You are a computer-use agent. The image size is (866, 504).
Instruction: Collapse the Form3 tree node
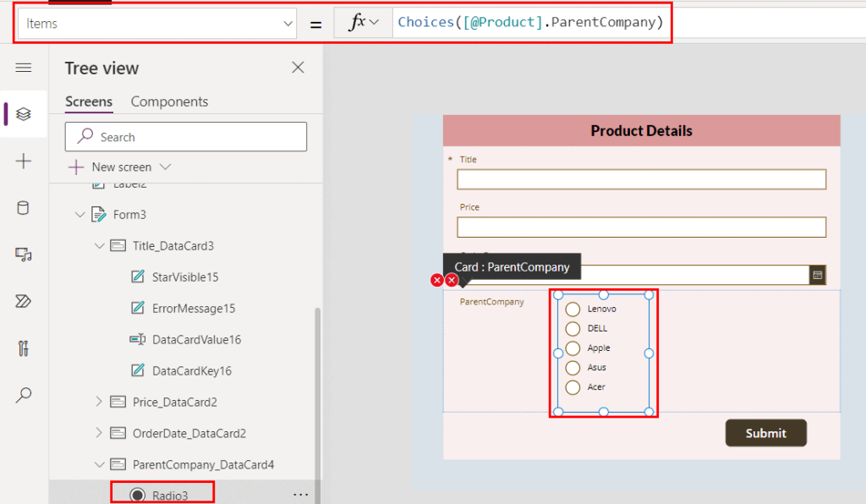pyautogui.click(x=79, y=214)
